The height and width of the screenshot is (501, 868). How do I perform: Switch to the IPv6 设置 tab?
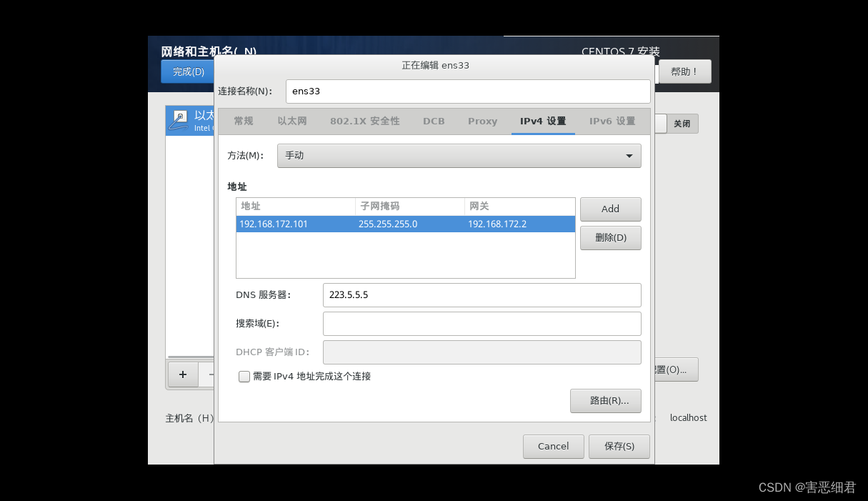[612, 121]
